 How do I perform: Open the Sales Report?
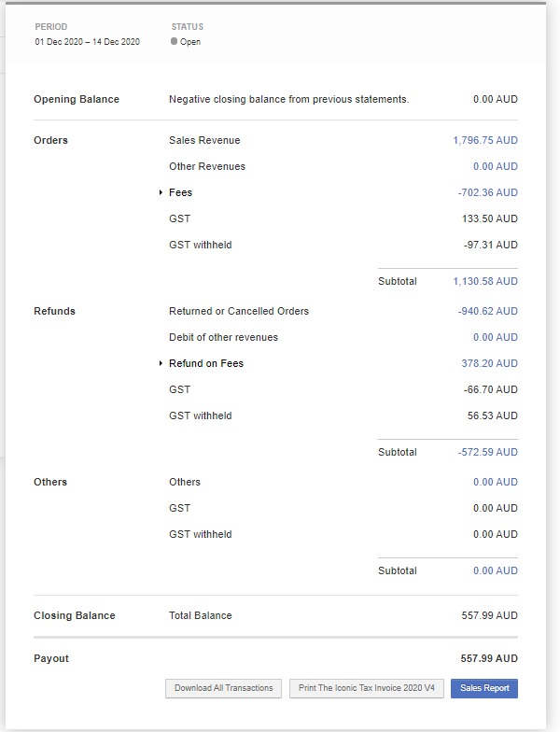pyautogui.click(x=483, y=688)
